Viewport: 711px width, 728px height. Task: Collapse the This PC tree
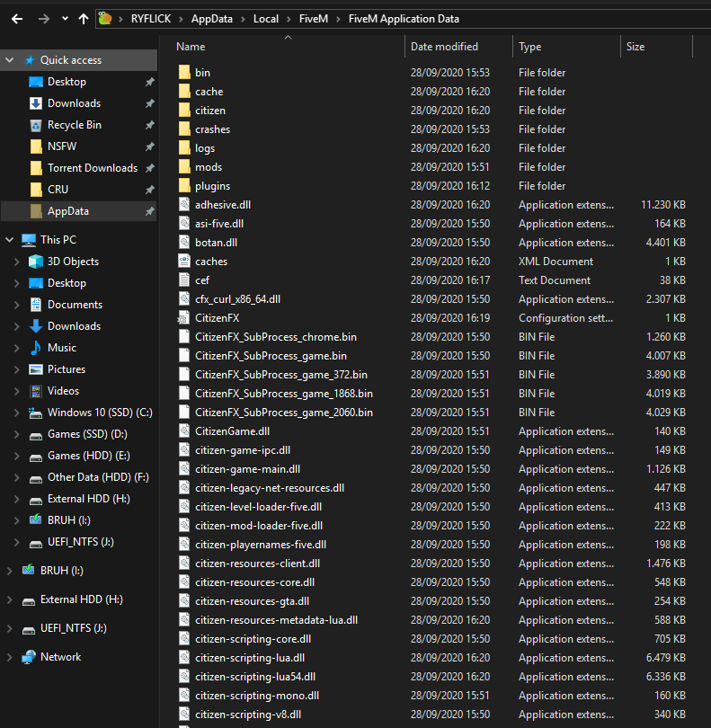click(10, 240)
